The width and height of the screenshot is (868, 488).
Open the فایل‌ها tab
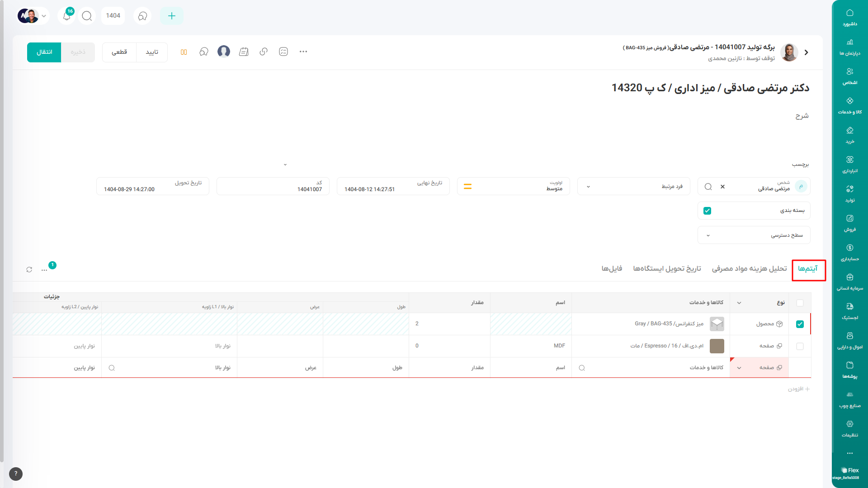pyautogui.click(x=612, y=268)
